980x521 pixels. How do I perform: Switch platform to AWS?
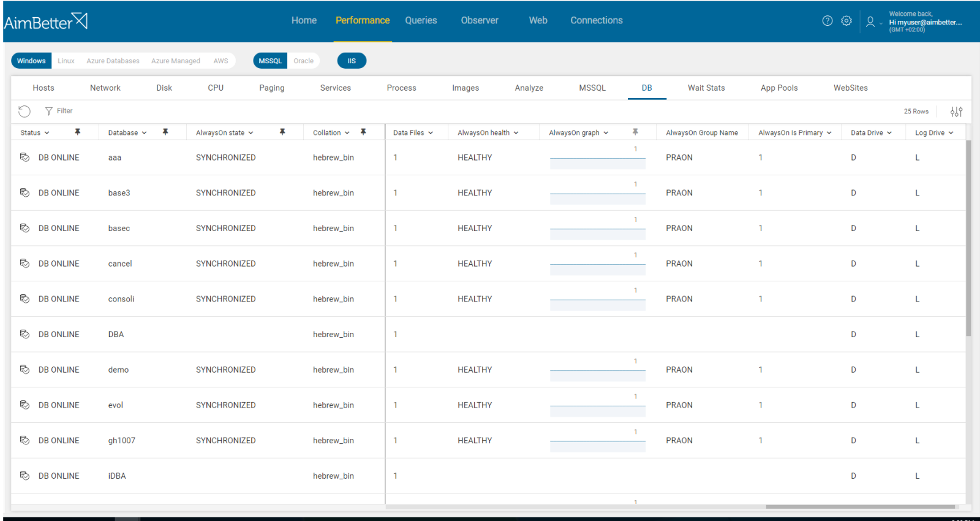tap(221, 61)
